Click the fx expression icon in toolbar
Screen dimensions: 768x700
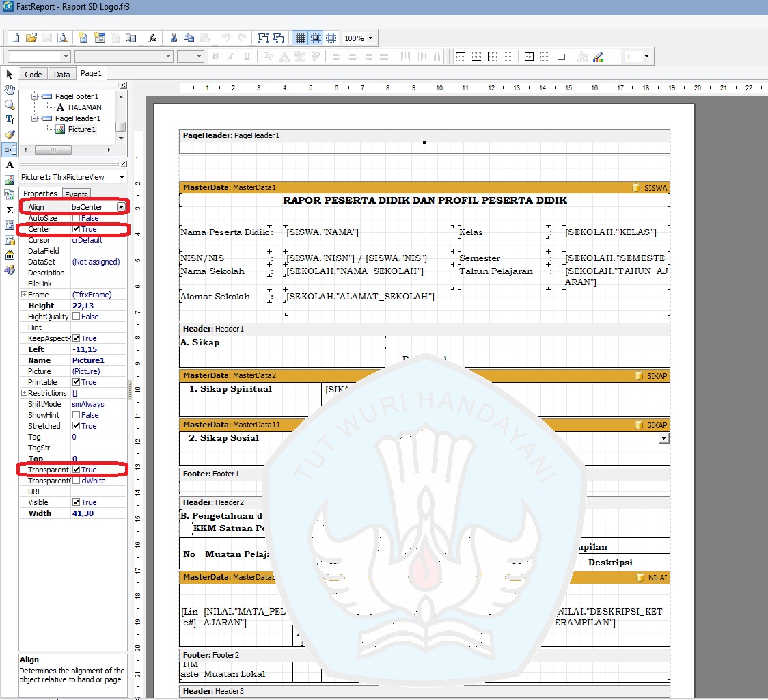pyautogui.click(x=153, y=38)
